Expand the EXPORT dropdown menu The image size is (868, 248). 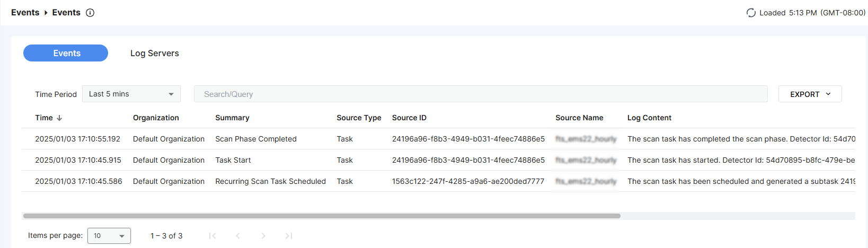coord(810,94)
